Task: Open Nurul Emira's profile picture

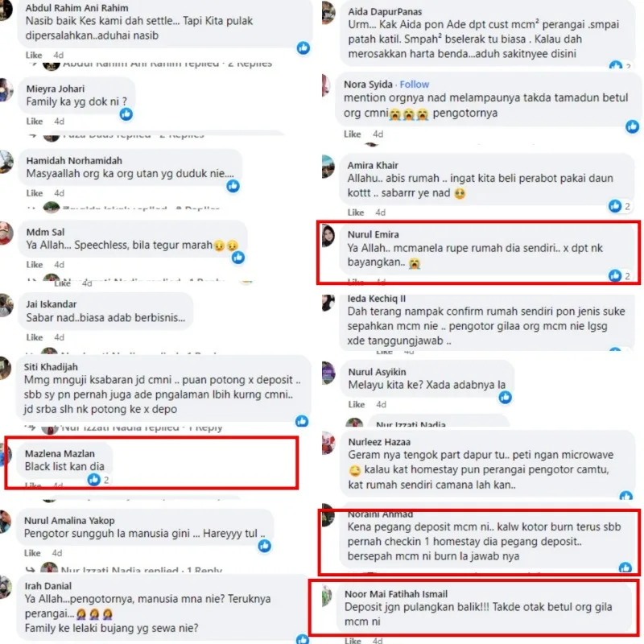Action: tap(328, 235)
